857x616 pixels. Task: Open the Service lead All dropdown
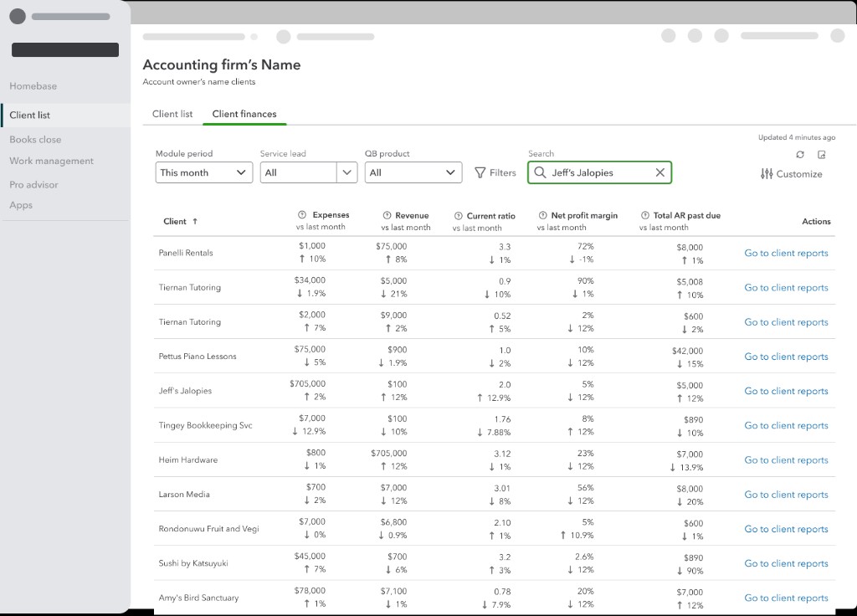[308, 172]
